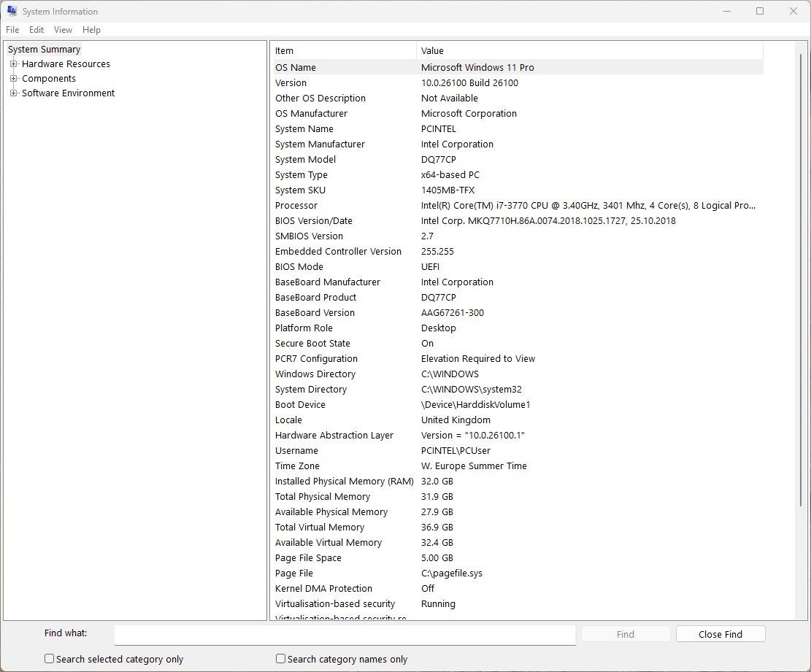This screenshot has height=672, width=811.
Task: Open the Edit menu
Action: (x=36, y=30)
